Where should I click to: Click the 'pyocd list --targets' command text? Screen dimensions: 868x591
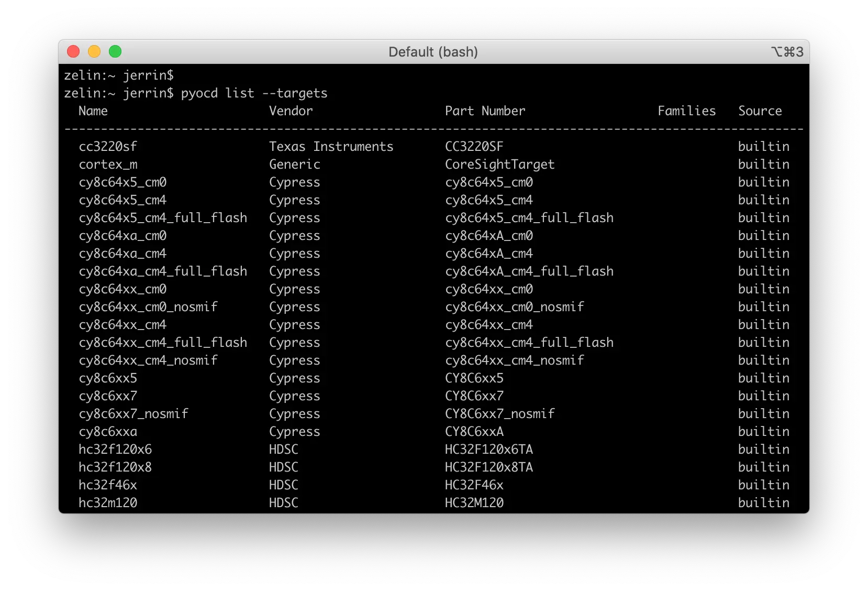point(254,93)
